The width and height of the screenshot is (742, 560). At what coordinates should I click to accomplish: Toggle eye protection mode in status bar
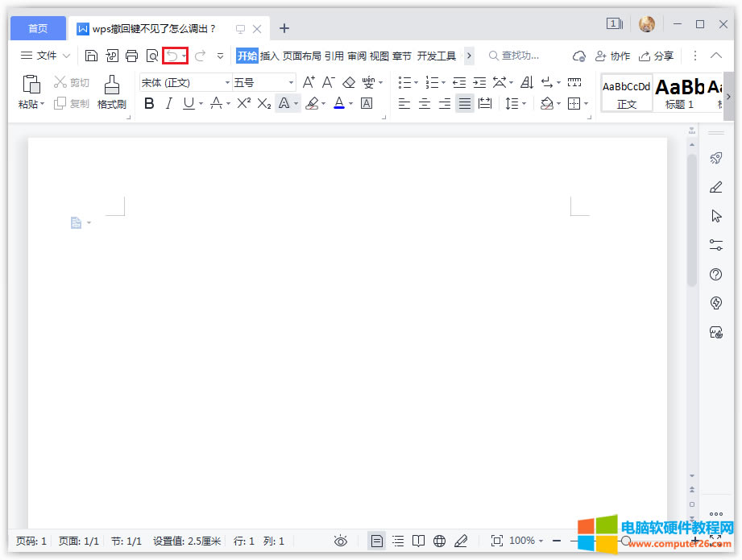pyautogui.click(x=341, y=541)
